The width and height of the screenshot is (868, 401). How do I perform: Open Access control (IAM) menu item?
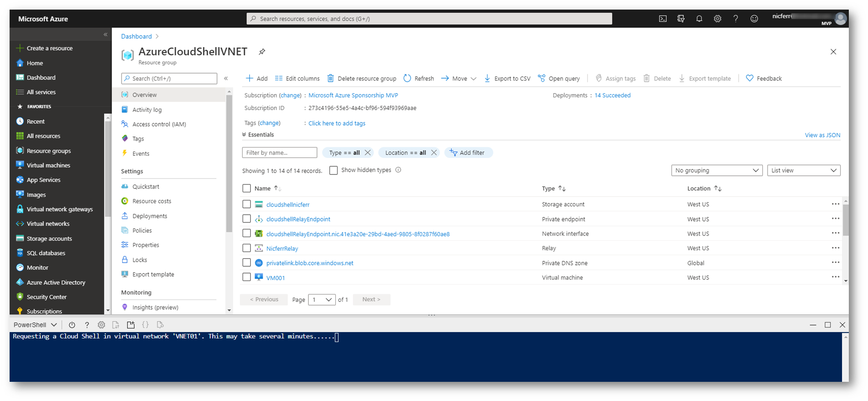pyautogui.click(x=159, y=124)
